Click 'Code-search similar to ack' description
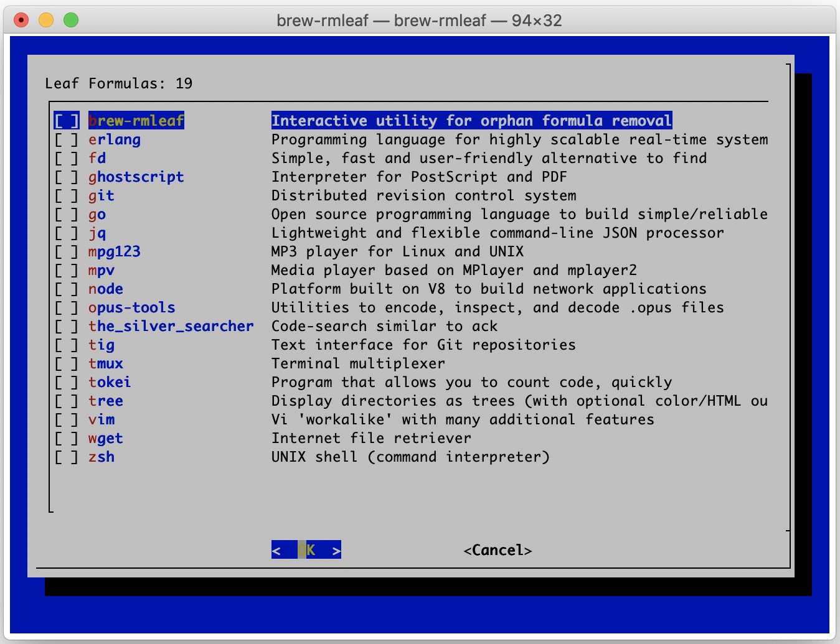This screenshot has width=840, height=644. 385,326
